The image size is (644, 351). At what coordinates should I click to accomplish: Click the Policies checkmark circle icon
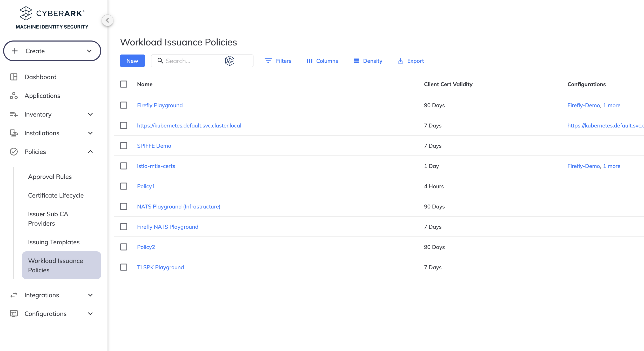(x=14, y=152)
